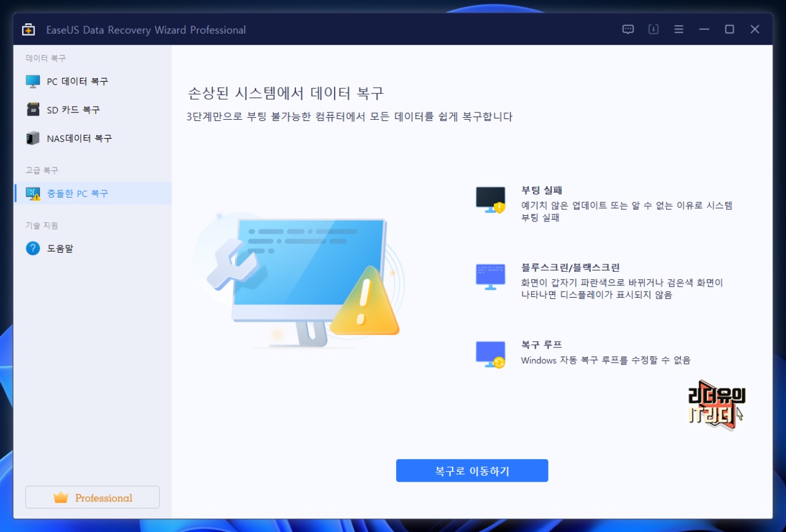Click the EaseUS app logo icon

coord(28,29)
